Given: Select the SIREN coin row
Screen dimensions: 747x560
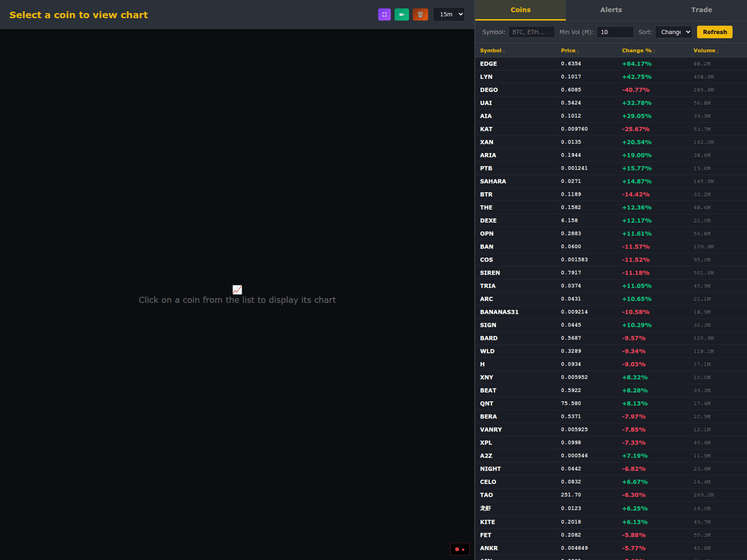Looking at the screenshot, I should pyautogui.click(x=611, y=273).
